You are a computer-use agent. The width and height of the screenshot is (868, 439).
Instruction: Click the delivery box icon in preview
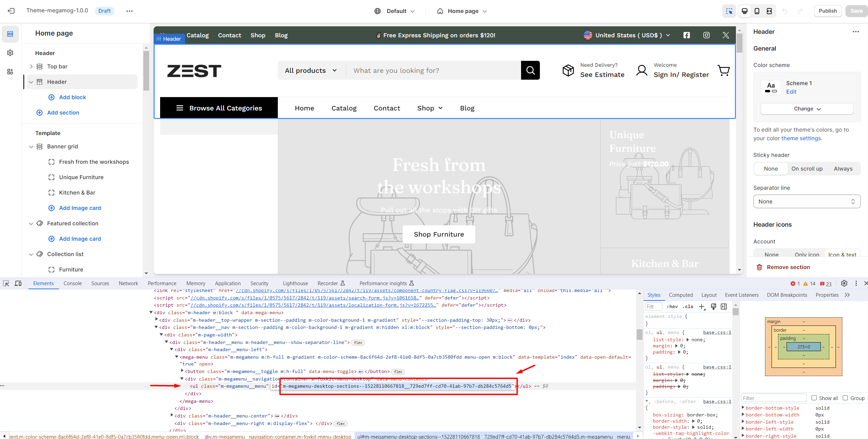click(x=568, y=70)
